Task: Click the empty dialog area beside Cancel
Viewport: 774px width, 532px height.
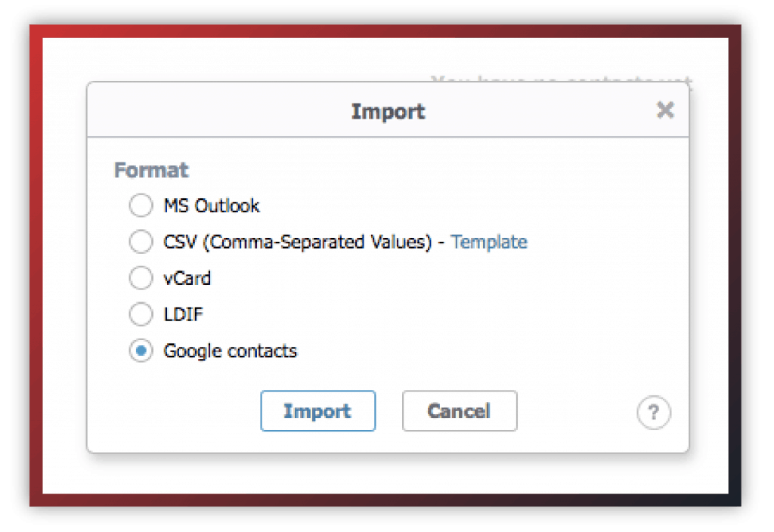Action: pos(577,411)
